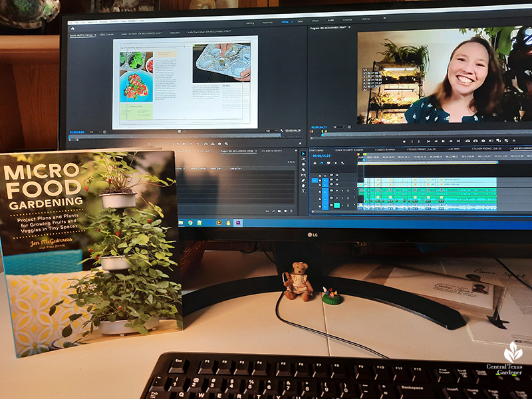The width and height of the screenshot is (532, 399).
Task: Select the Ripple Edit tool
Action: coord(303,164)
